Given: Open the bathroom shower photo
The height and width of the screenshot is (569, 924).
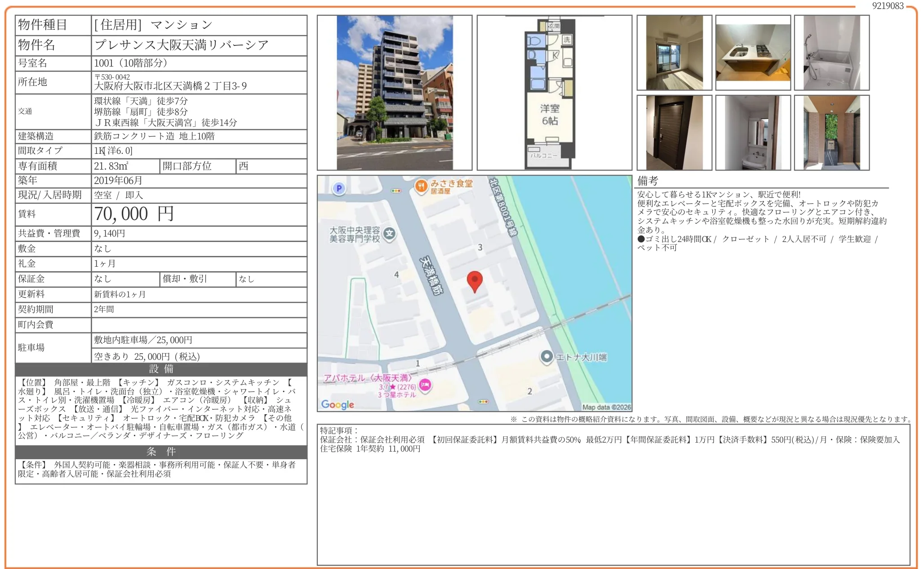Looking at the screenshot, I should coord(831,53).
